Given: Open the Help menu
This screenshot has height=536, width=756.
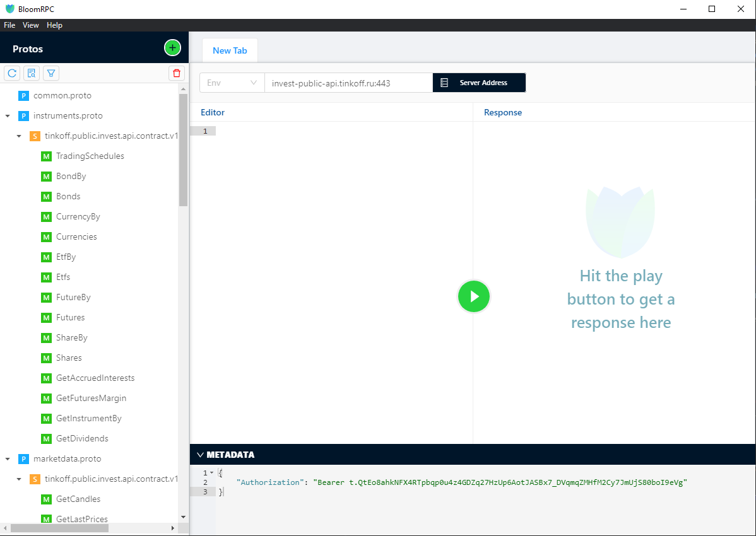Looking at the screenshot, I should point(54,25).
